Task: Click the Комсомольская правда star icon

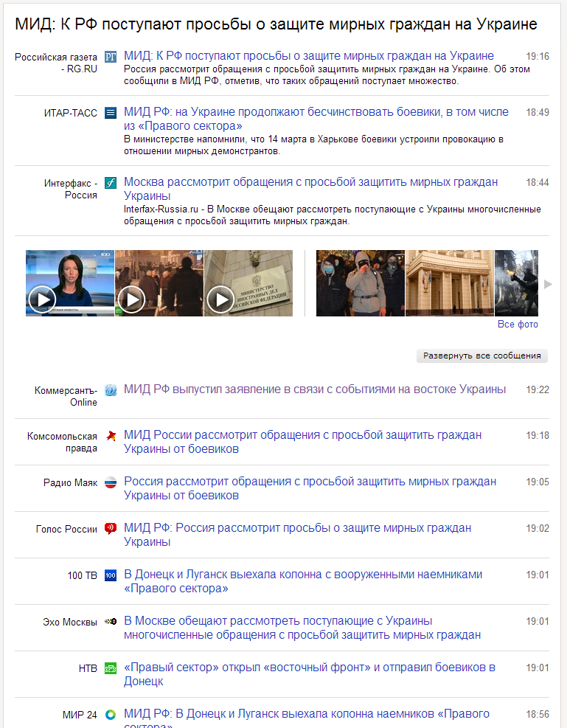Action: 111,436
